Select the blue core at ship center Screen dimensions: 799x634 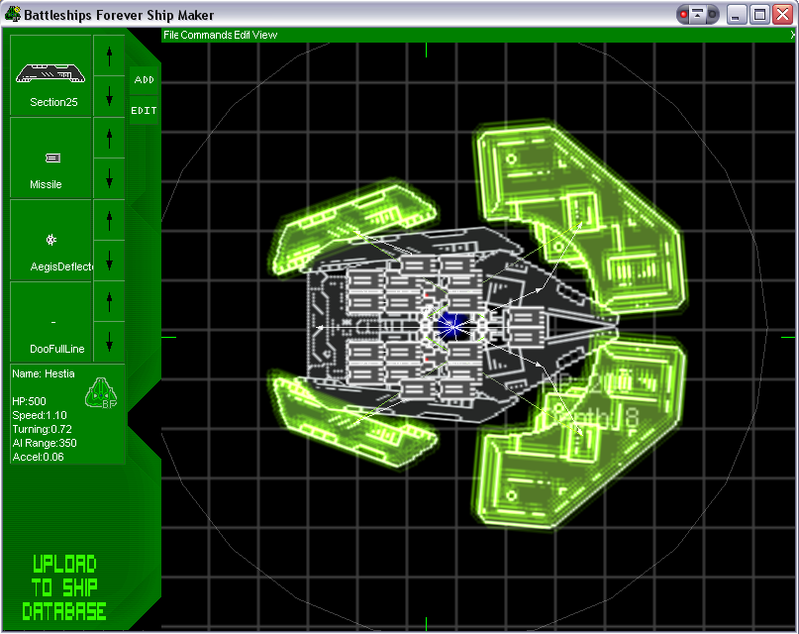[452, 326]
